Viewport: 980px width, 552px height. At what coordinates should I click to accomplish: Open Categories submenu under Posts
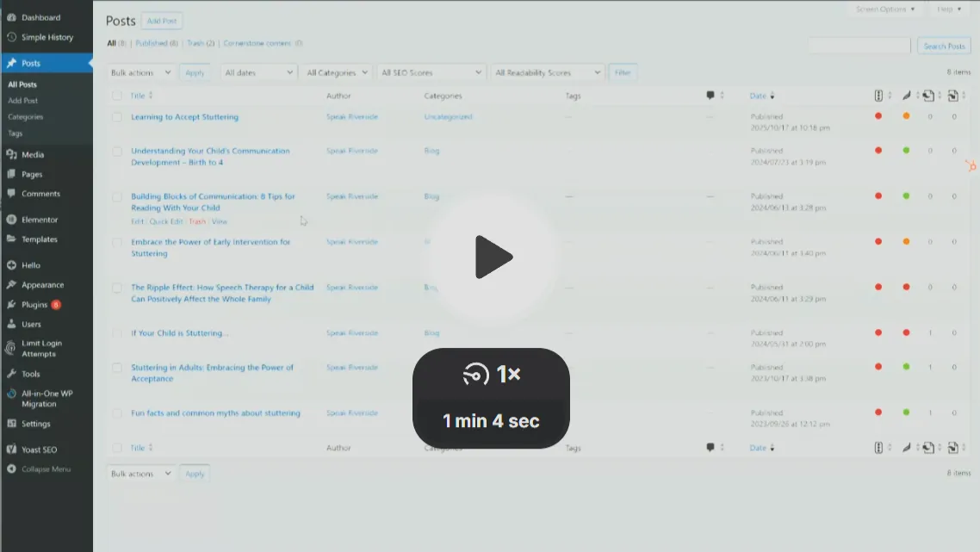(25, 117)
